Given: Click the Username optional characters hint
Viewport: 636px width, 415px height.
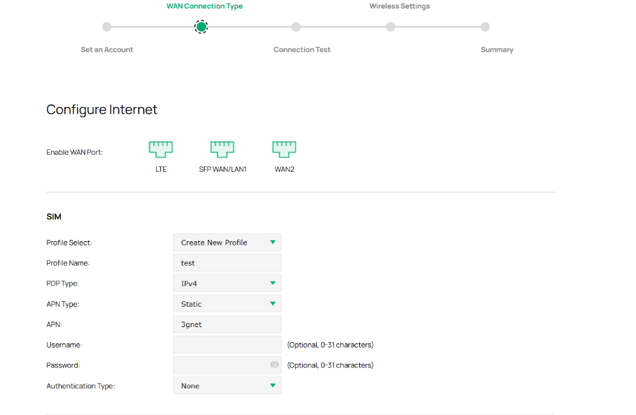Looking at the screenshot, I should 330,345.
